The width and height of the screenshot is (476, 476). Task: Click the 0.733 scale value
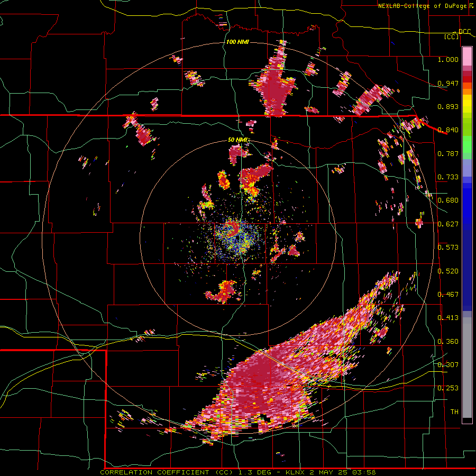click(448, 177)
